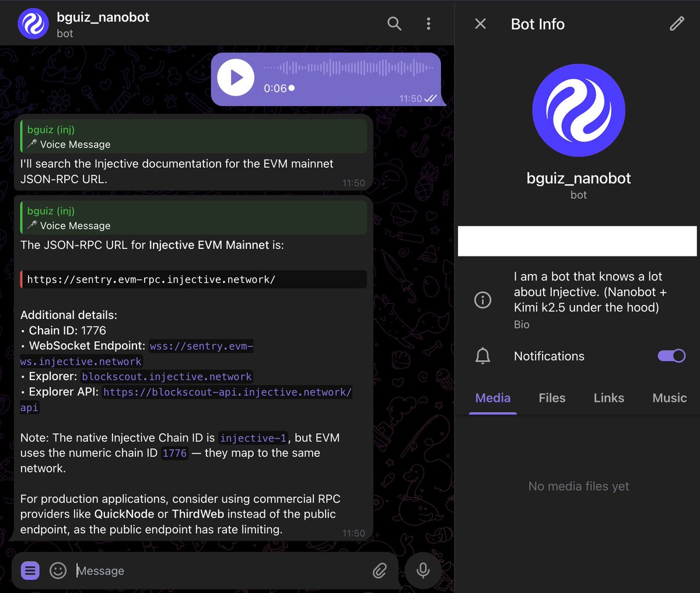This screenshot has width=700, height=593.
Task: Copy the inline 1776 chain ID code
Action: pos(174,453)
